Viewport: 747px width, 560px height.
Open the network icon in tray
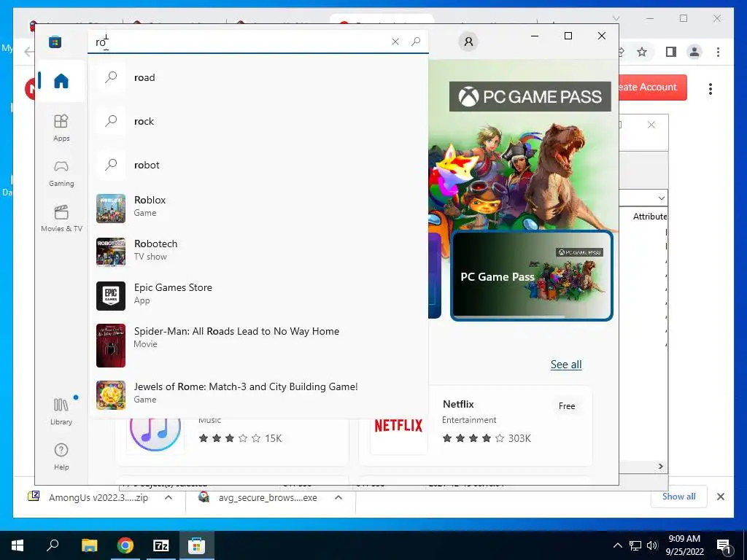point(635,545)
